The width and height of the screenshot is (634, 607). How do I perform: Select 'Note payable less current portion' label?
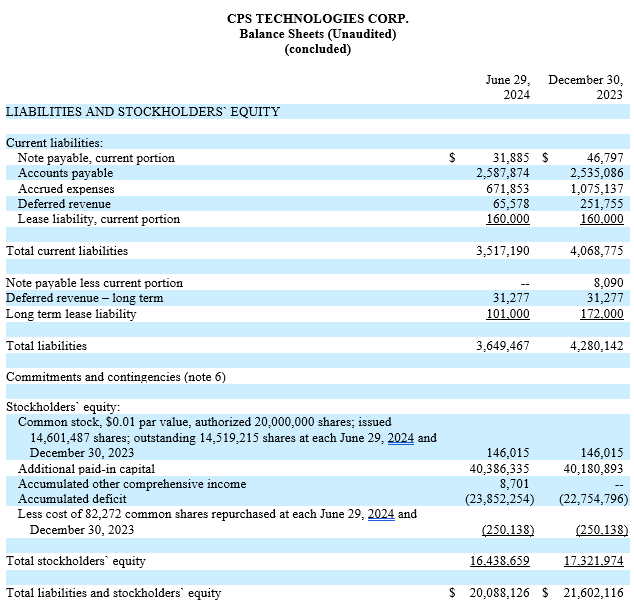pyautogui.click(x=94, y=283)
